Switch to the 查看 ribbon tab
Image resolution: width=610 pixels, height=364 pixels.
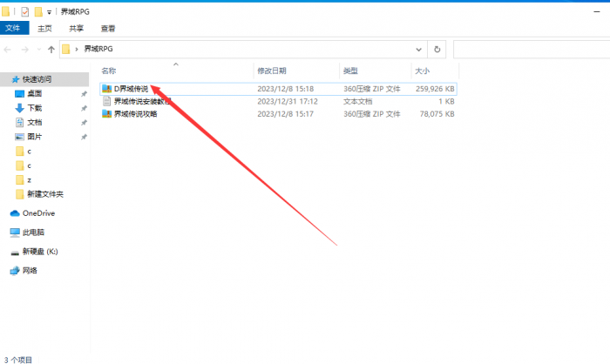pos(108,28)
